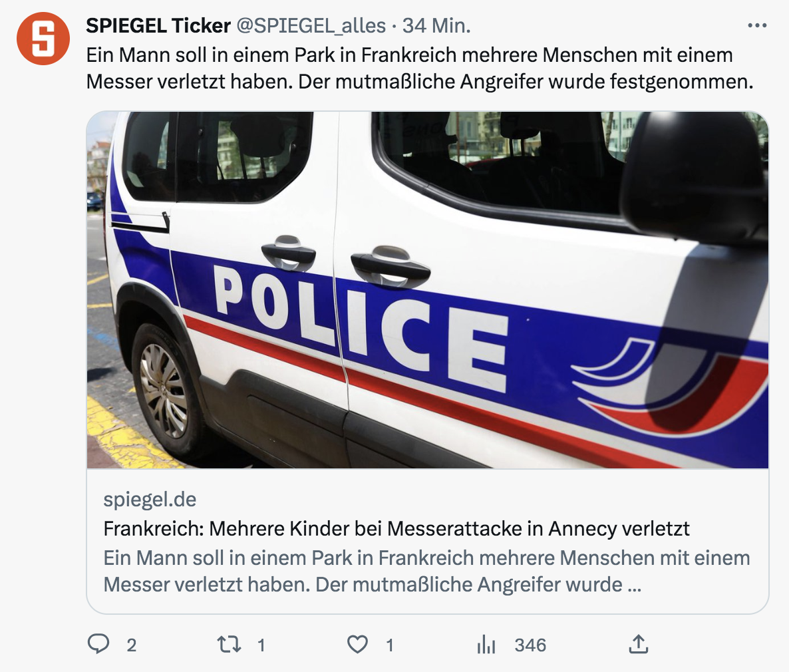
Task: Click the reply speech bubble icon
Action: pos(99,644)
